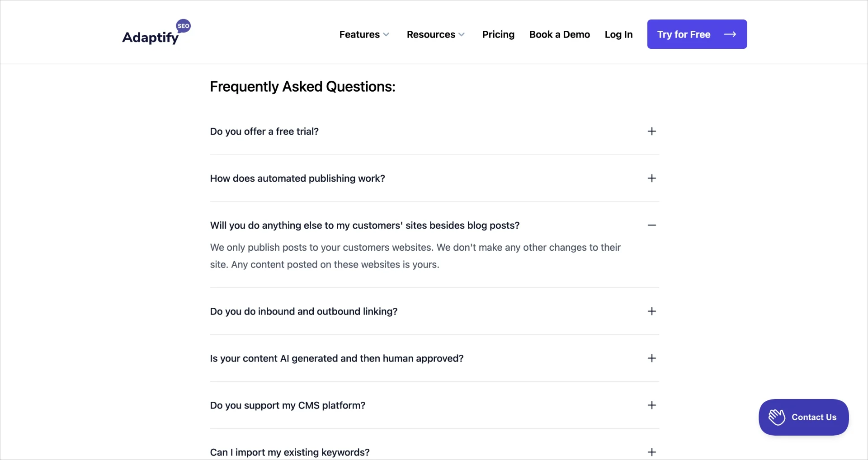The width and height of the screenshot is (868, 460).
Task: Open the Resources dropdown menu
Action: click(435, 34)
